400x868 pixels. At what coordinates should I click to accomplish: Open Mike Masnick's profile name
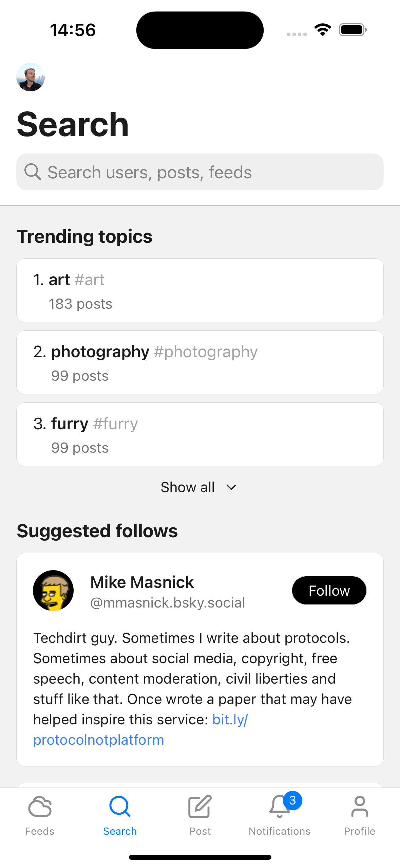coord(142,582)
